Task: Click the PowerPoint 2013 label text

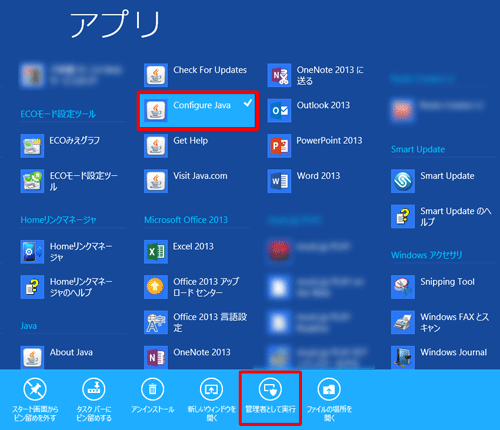Action: pos(329,141)
